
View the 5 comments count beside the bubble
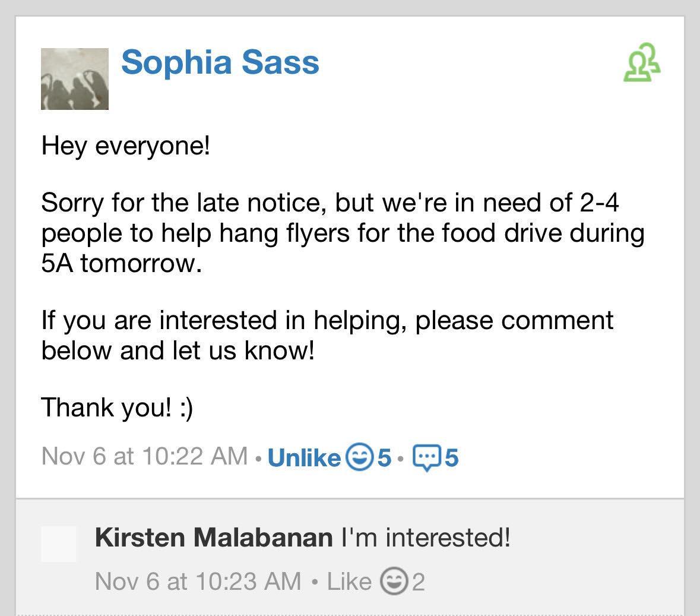coord(452,457)
